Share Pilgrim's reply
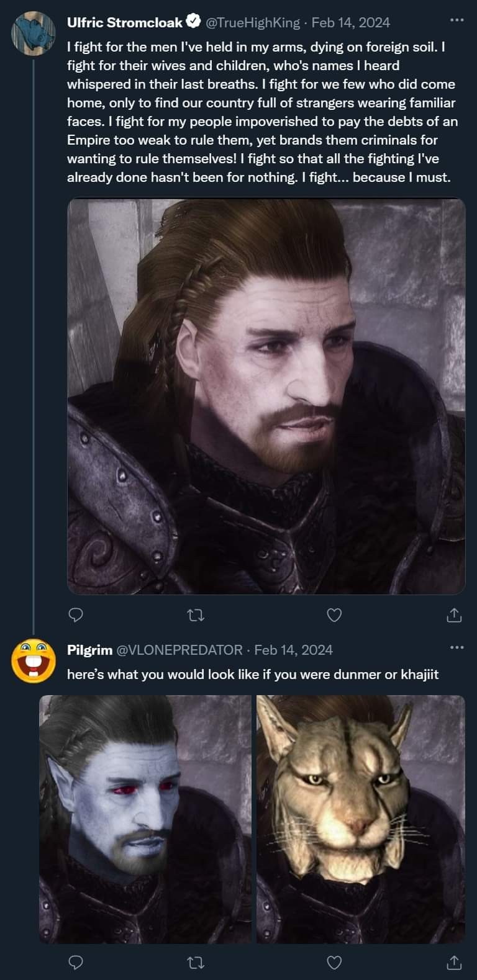 tap(453, 963)
